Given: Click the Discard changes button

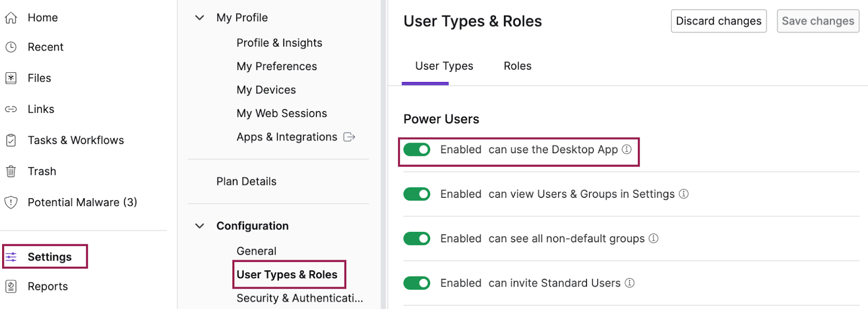Looking at the screenshot, I should tap(718, 21).
